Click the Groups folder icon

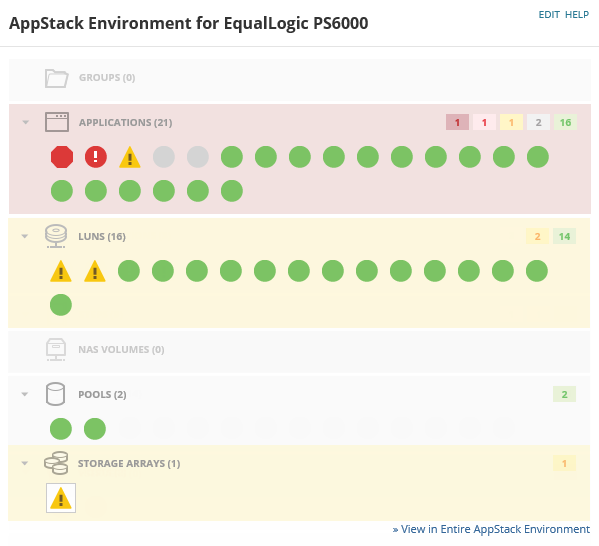(57, 78)
